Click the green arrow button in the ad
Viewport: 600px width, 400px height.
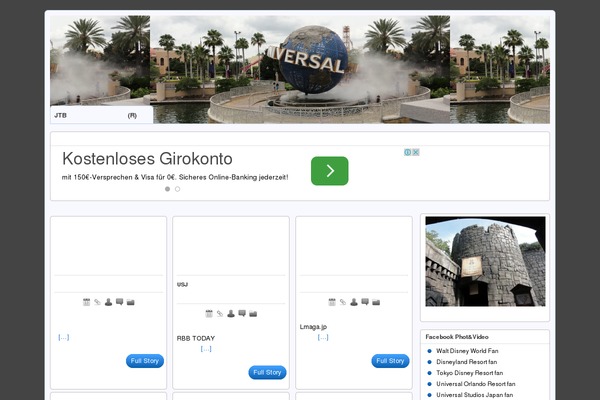[x=330, y=171]
